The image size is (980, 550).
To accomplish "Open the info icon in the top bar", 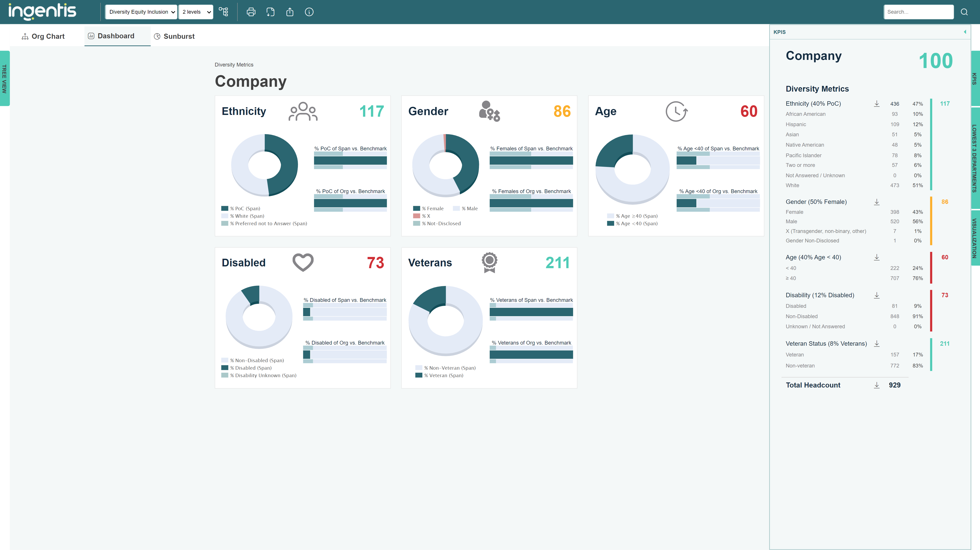I will (309, 12).
